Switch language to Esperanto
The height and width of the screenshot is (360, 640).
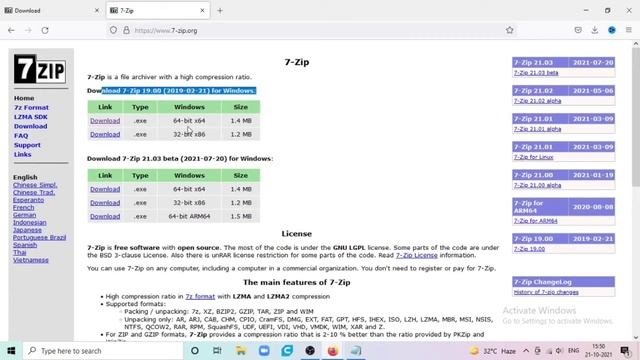tap(28, 200)
